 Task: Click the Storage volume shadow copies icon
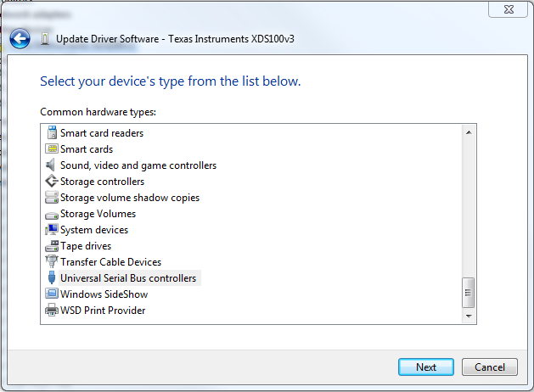coord(52,198)
